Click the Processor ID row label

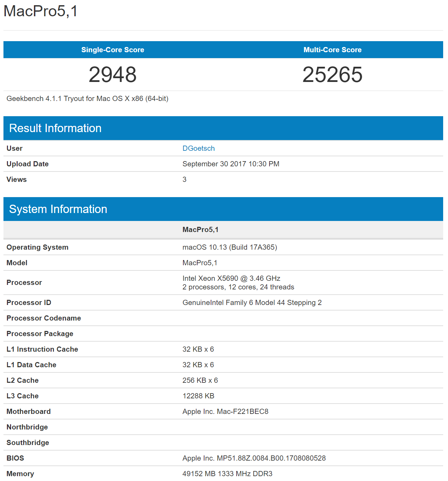pyautogui.click(x=29, y=303)
